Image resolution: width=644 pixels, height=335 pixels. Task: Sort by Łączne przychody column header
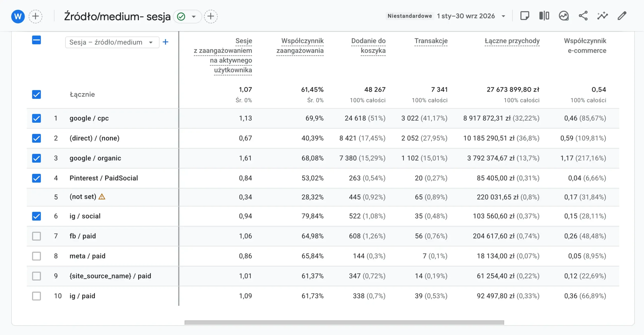[x=512, y=41]
